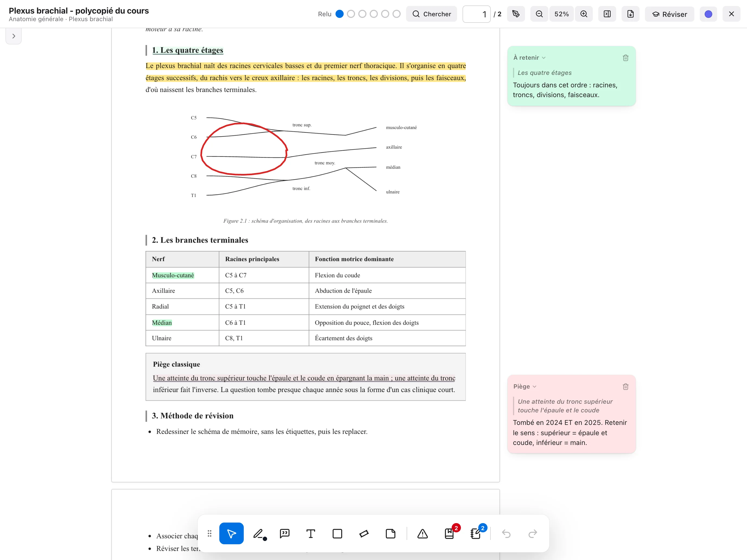Click the undo arrow

click(x=506, y=533)
